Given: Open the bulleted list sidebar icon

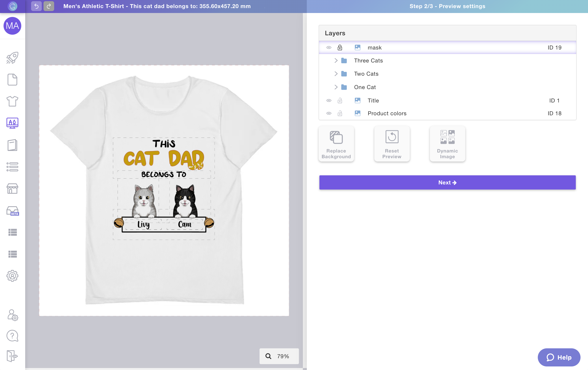Looking at the screenshot, I should click(x=12, y=167).
